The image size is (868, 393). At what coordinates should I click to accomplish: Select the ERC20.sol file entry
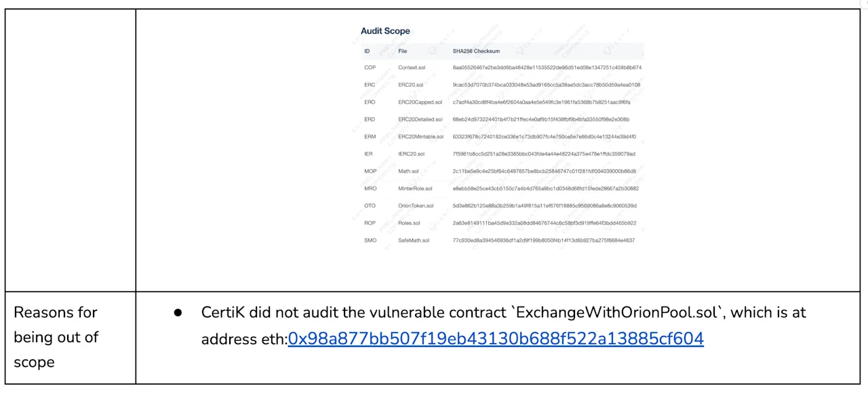[410, 85]
